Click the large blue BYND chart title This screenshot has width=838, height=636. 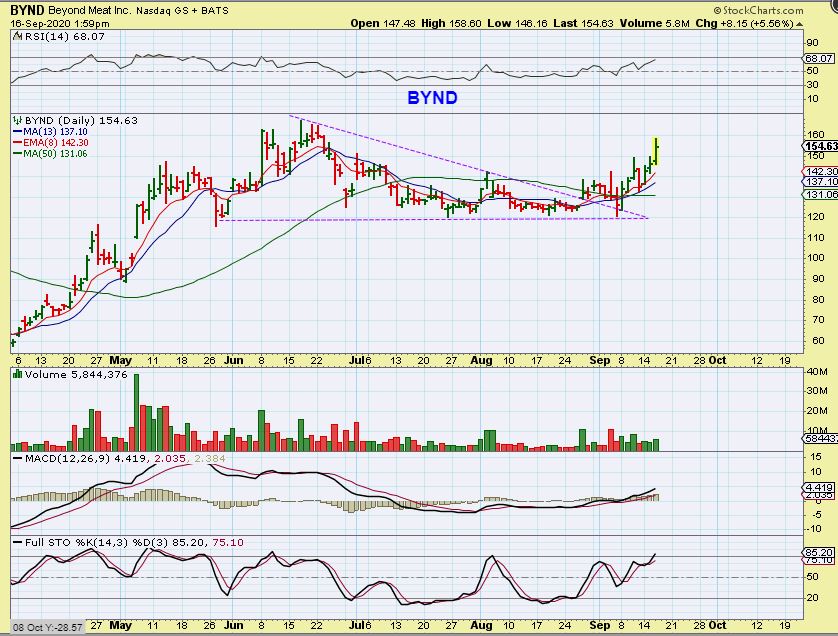pos(432,98)
